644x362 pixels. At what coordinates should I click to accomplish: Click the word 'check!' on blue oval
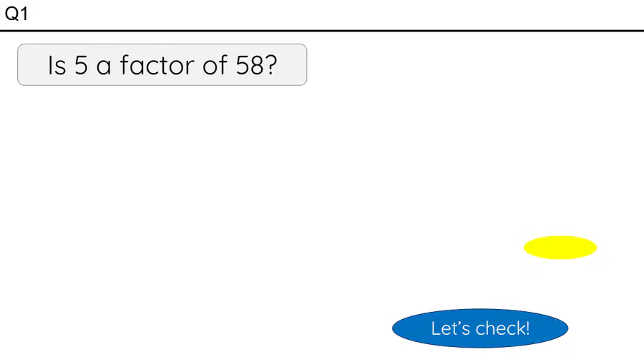pos(503,328)
